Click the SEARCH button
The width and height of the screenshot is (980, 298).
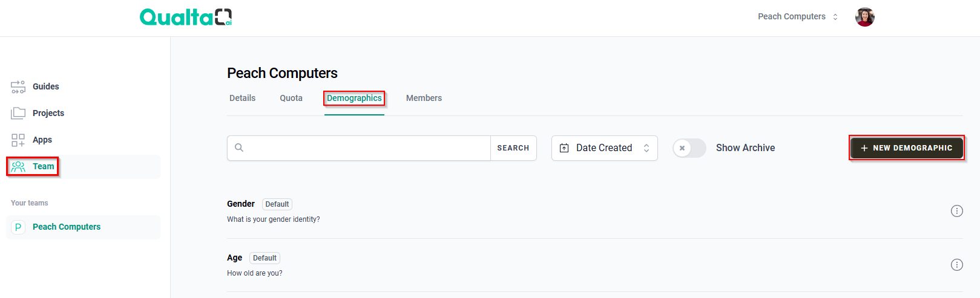[513, 148]
